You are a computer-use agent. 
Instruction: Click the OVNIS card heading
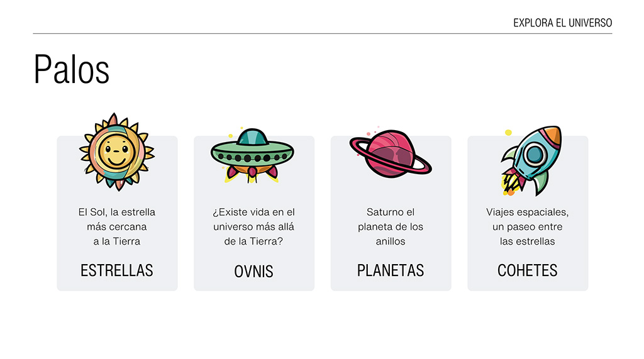tap(253, 271)
